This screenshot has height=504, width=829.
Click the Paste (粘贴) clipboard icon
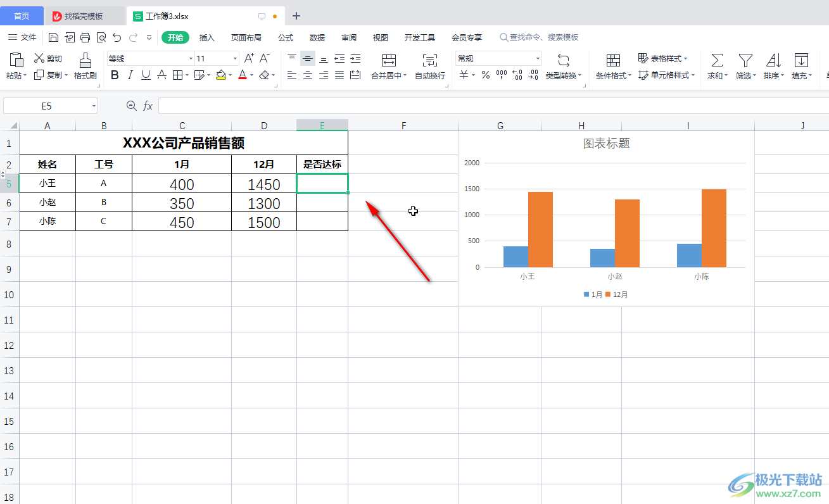click(x=17, y=60)
